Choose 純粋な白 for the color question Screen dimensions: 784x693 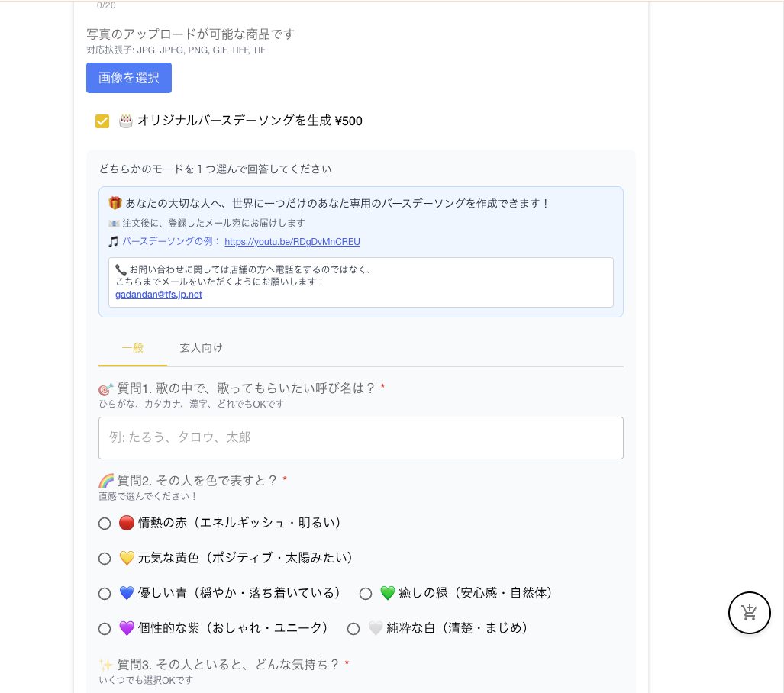pos(353,629)
